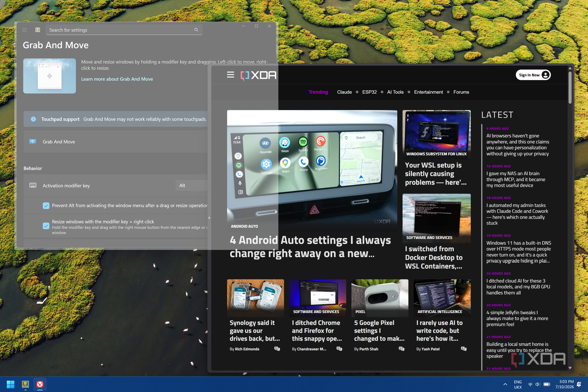Open the Claude topic in navigation

(x=344, y=92)
